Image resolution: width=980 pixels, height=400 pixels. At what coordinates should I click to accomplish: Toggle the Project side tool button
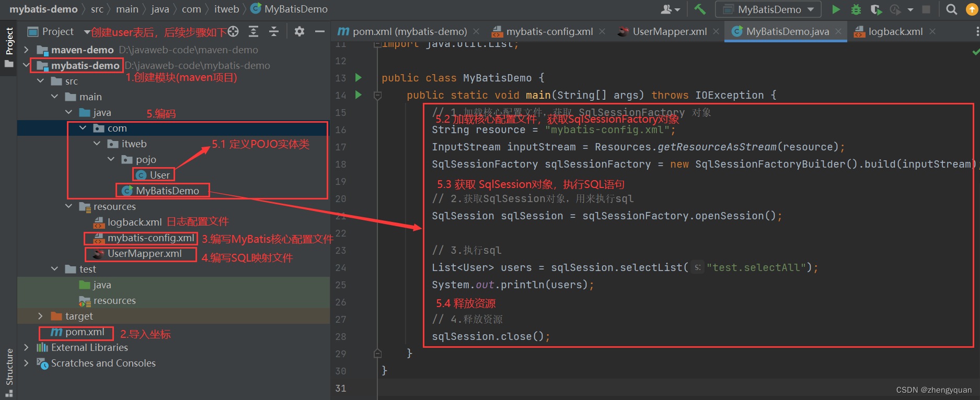click(9, 48)
